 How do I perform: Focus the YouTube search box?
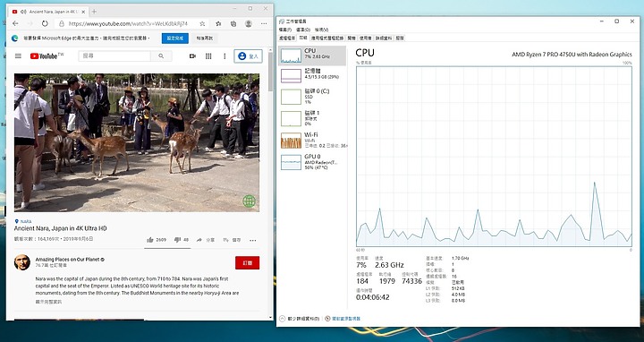(x=114, y=56)
